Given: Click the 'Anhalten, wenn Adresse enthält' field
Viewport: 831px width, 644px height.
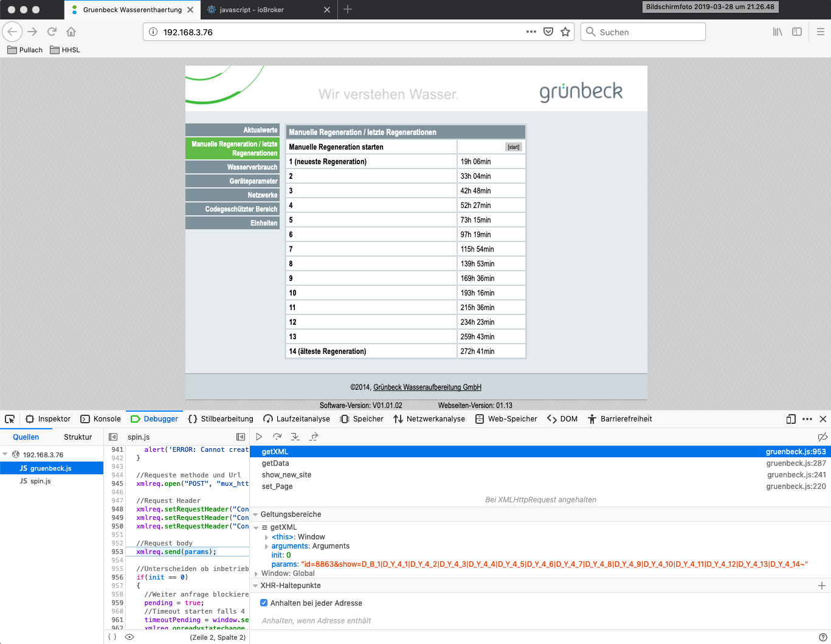Looking at the screenshot, I should click(x=540, y=621).
